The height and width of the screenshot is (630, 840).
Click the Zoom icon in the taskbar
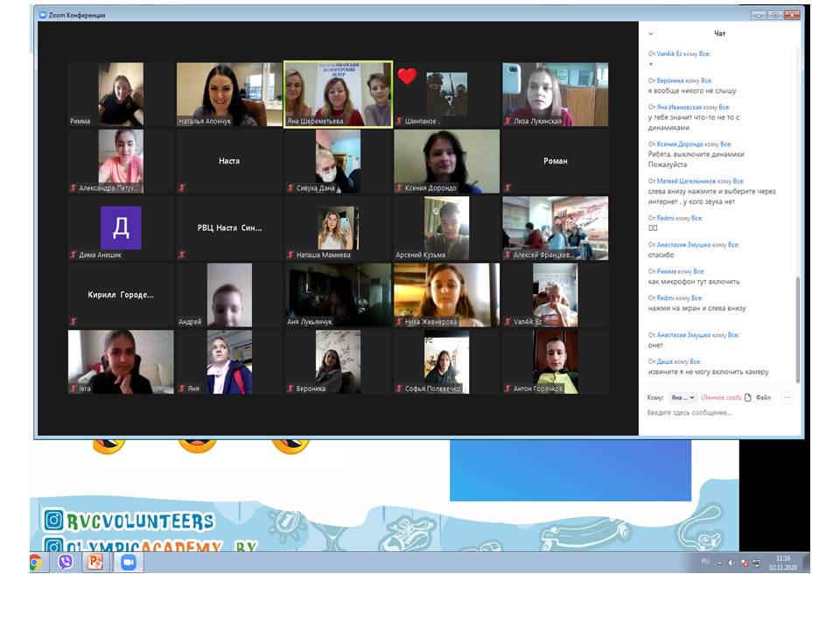(128, 563)
